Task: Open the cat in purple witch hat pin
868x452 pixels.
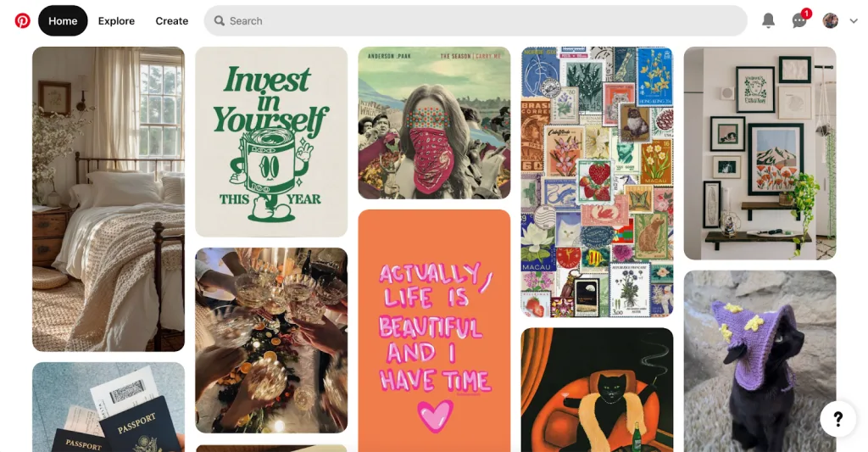Action: pyautogui.click(x=759, y=361)
